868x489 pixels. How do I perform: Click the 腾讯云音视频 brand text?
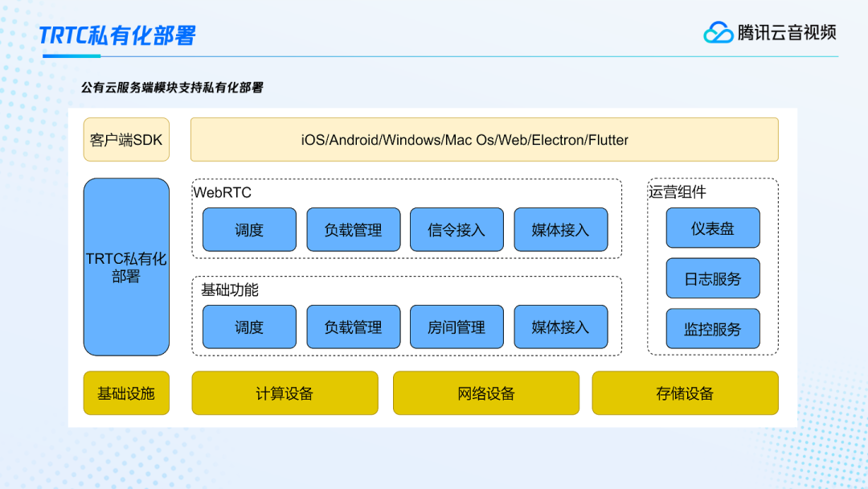pos(787,33)
